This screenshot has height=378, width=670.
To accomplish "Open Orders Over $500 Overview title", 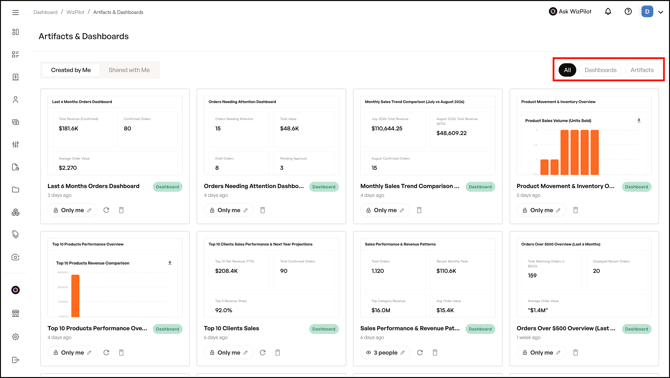I will [566, 328].
